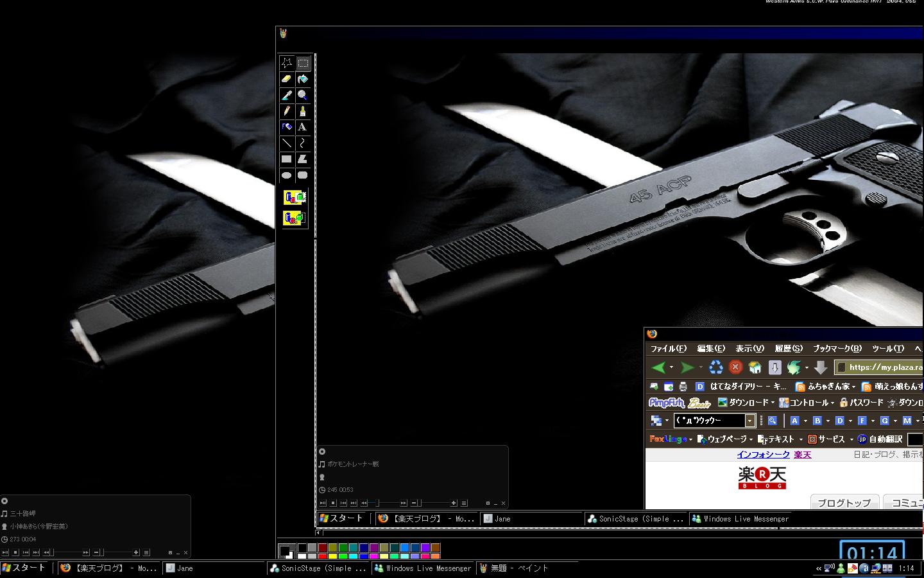Click elapsed time '273 00:04' in widget
This screenshot has height=578, width=924.
click(x=23, y=539)
